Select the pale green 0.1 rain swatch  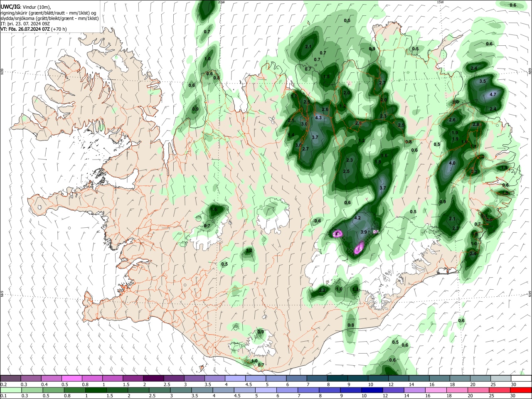(11, 390)
